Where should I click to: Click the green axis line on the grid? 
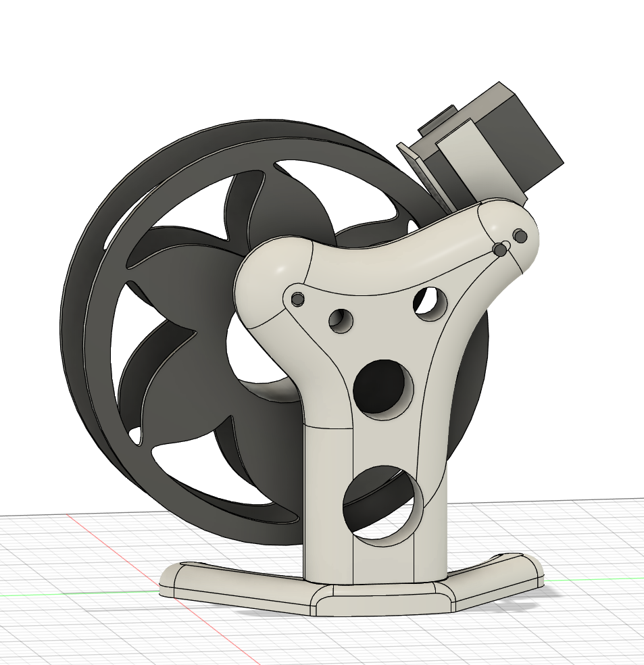tap(80, 593)
